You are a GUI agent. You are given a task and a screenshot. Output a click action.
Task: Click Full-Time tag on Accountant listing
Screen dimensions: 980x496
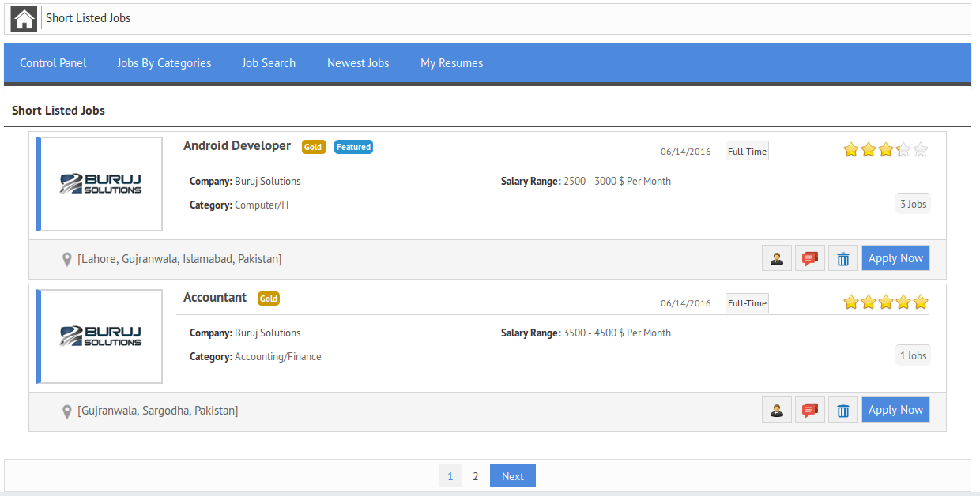(x=747, y=303)
